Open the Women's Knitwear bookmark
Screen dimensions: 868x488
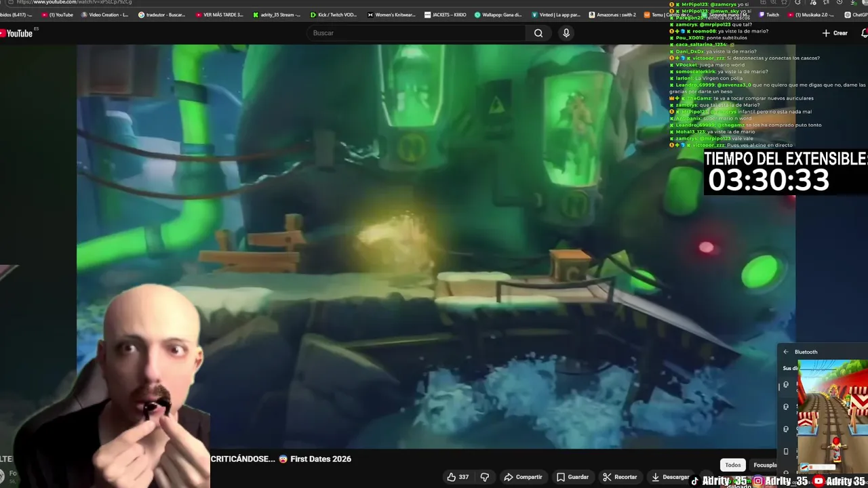pos(392,15)
